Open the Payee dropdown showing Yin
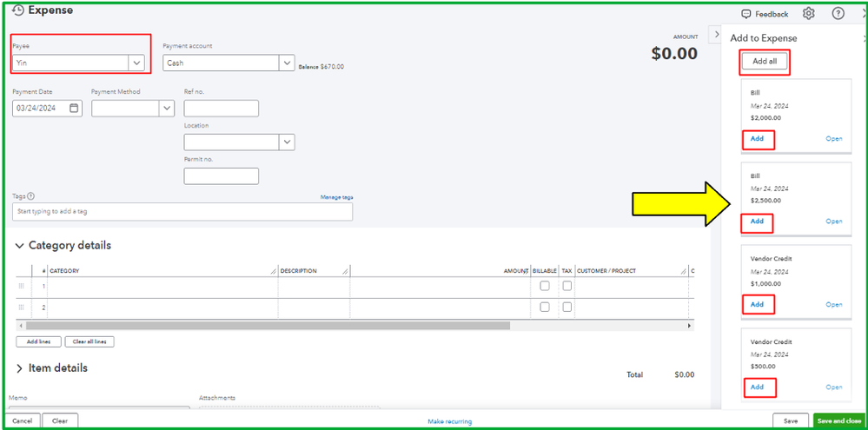 (x=136, y=63)
